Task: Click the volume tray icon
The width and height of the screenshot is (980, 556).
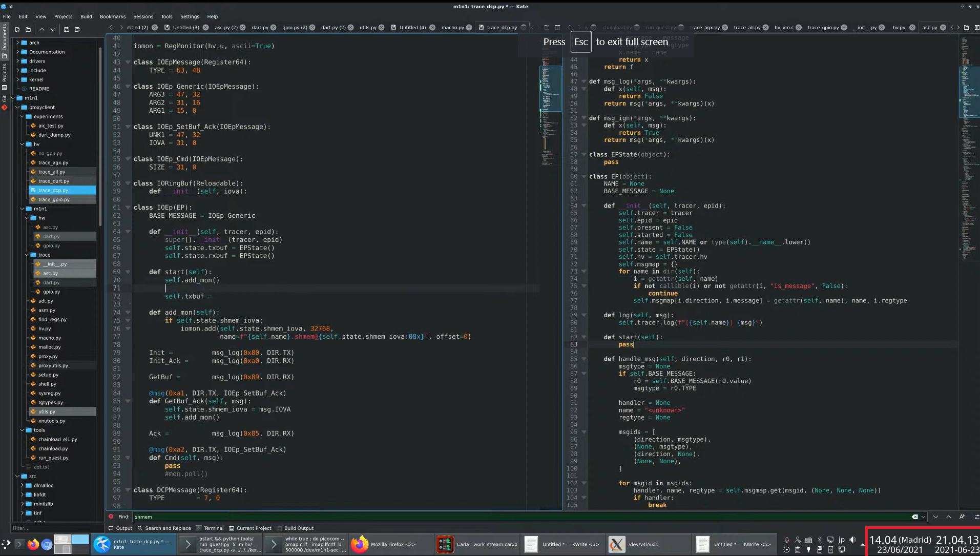Action: 852,540
